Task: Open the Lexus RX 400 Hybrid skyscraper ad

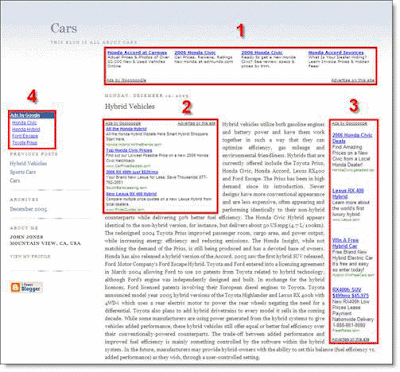Action: (x=348, y=194)
